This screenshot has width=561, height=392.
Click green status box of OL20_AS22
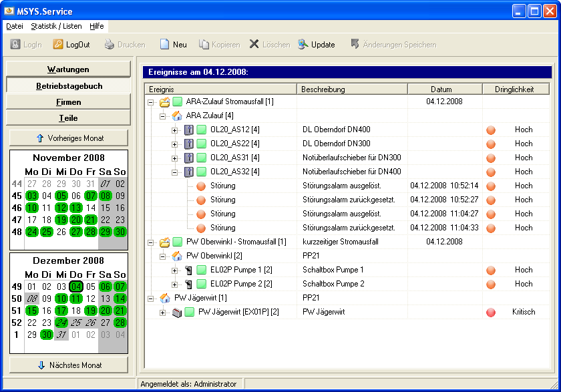tap(201, 144)
